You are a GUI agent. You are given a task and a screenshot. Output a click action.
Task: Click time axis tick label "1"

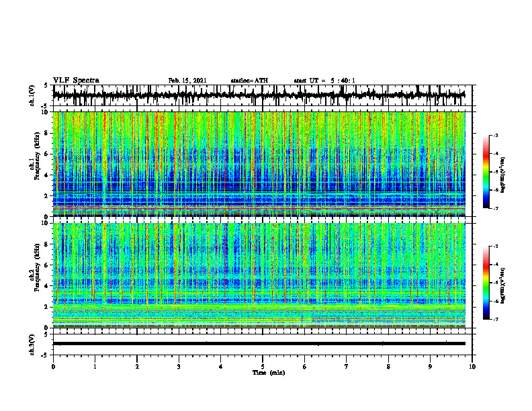point(95,367)
